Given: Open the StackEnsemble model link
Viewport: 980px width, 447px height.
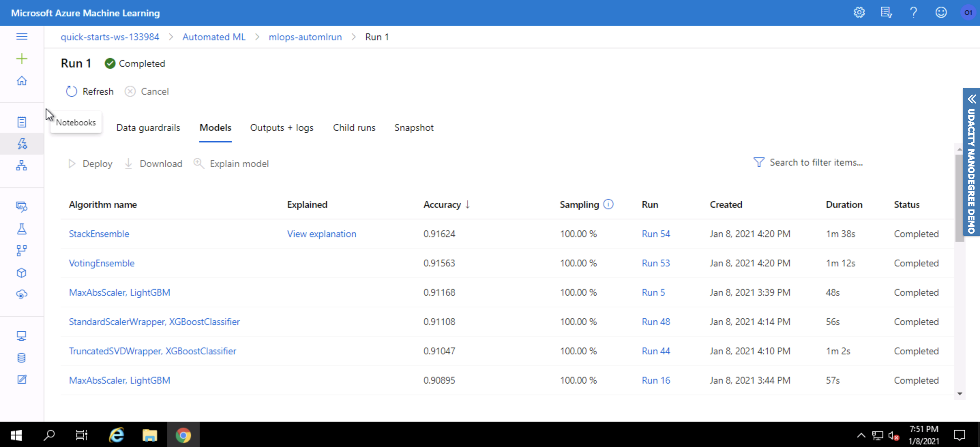Looking at the screenshot, I should point(99,234).
